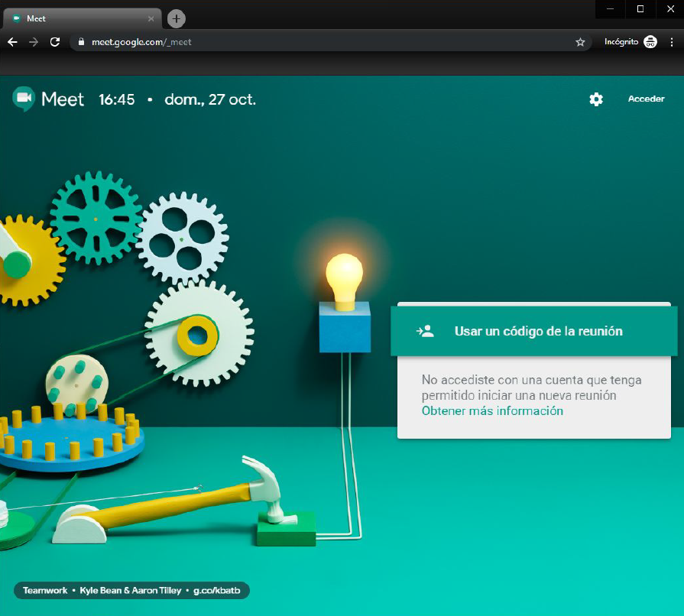Viewport: 684px width, 616px height.
Task: Close the Meet browser tab
Action: click(x=151, y=19)
